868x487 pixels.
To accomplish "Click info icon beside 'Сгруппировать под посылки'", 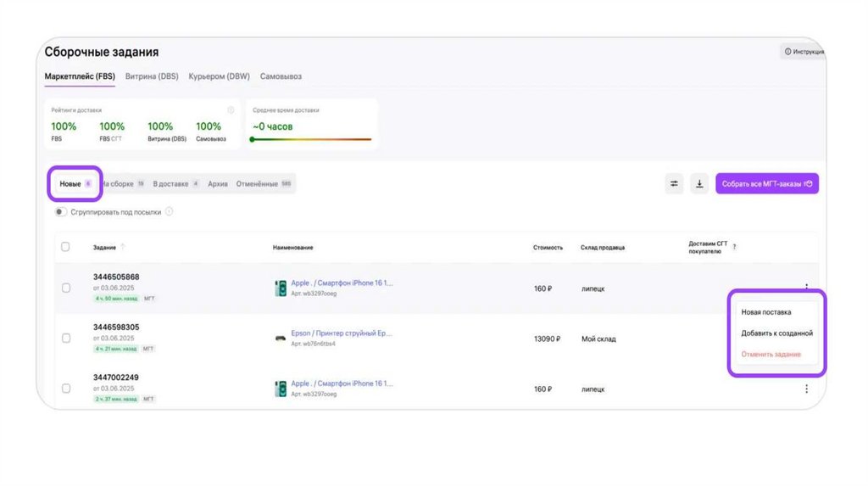I will [169, 212].
